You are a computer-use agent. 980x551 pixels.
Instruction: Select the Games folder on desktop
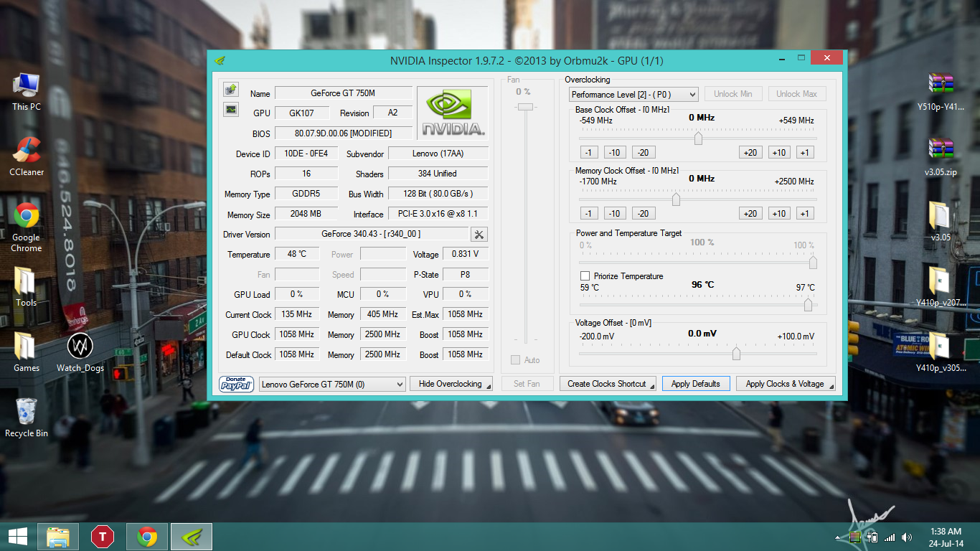click(x=27, y=353)
